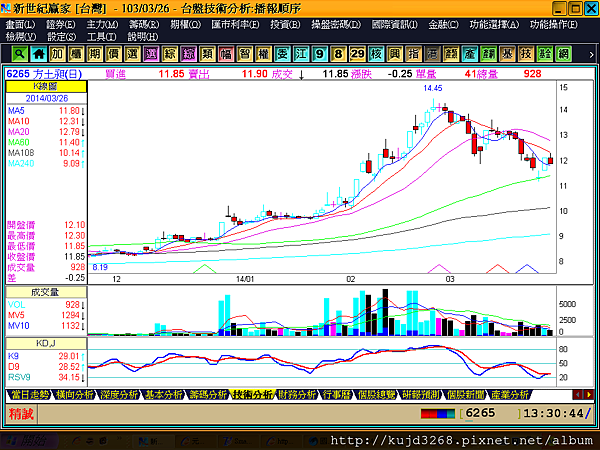The image size is (600, 450).
Task: Open the 權 warrants toolbar icon
Action: click(x=263, y=54)
